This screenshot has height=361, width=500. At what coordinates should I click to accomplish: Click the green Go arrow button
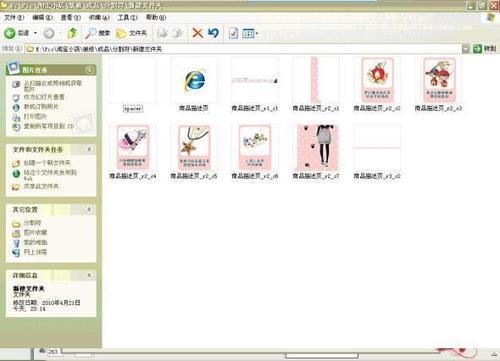478,49
